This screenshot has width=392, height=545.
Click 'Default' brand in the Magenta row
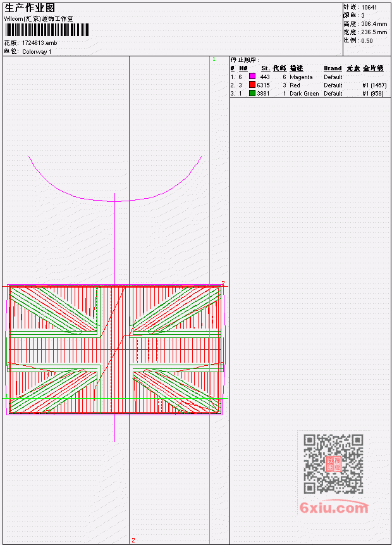pyautogui.click(x=333, y=77)
